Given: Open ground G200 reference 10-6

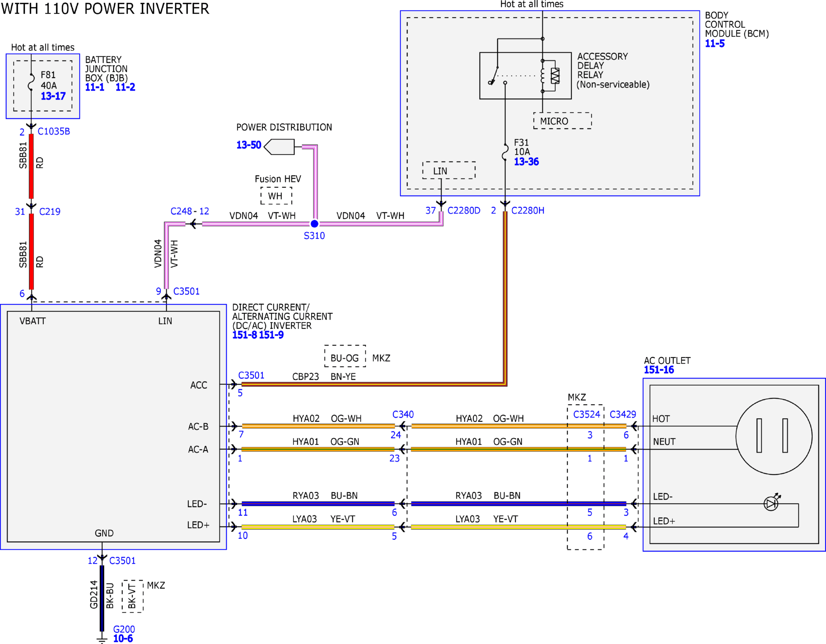Looking at the screenshot, I should point(123,638).
